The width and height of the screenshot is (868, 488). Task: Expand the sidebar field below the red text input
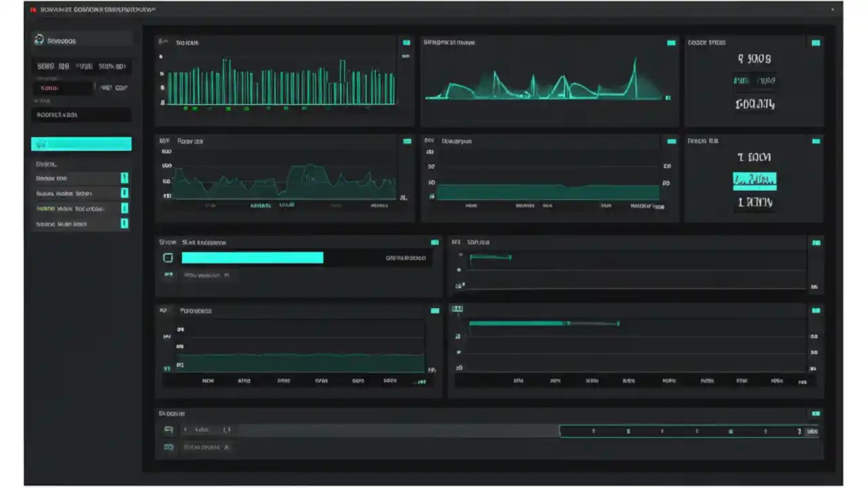pos(81,114)
